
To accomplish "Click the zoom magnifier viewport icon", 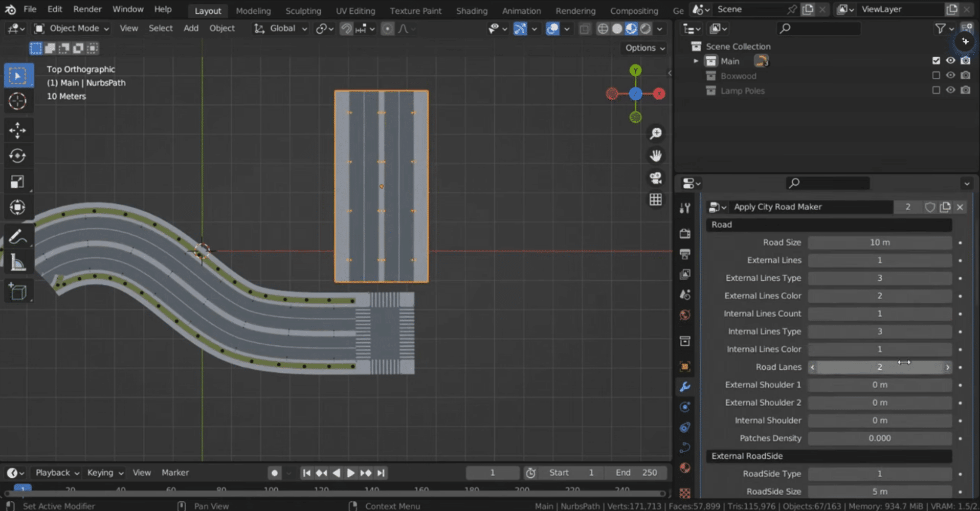I will [656, 134].
